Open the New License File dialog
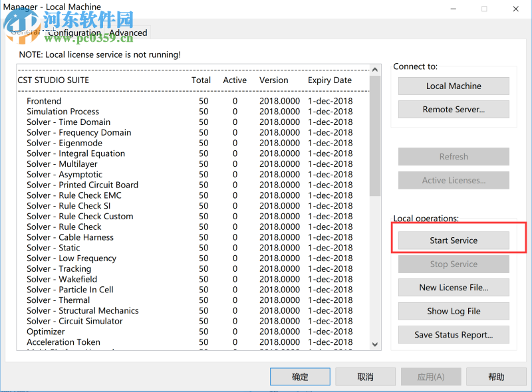The image size is (532, 392). [453, 287]
